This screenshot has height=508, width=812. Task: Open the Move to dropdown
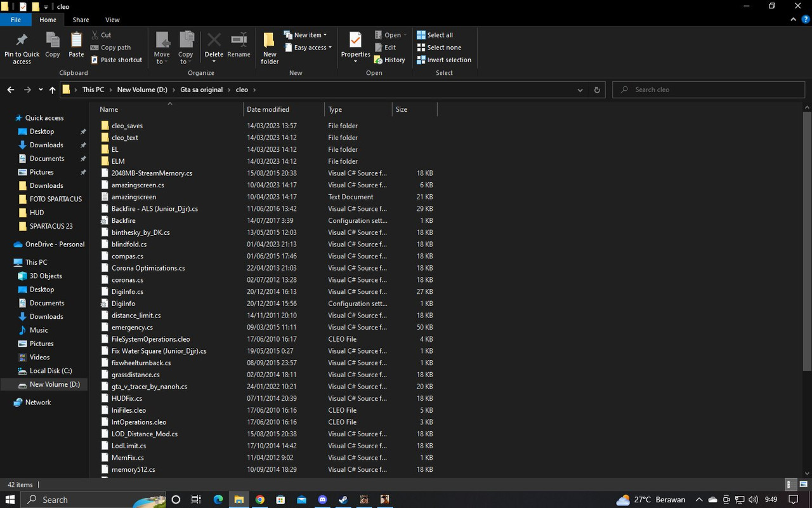click(162, 48)
